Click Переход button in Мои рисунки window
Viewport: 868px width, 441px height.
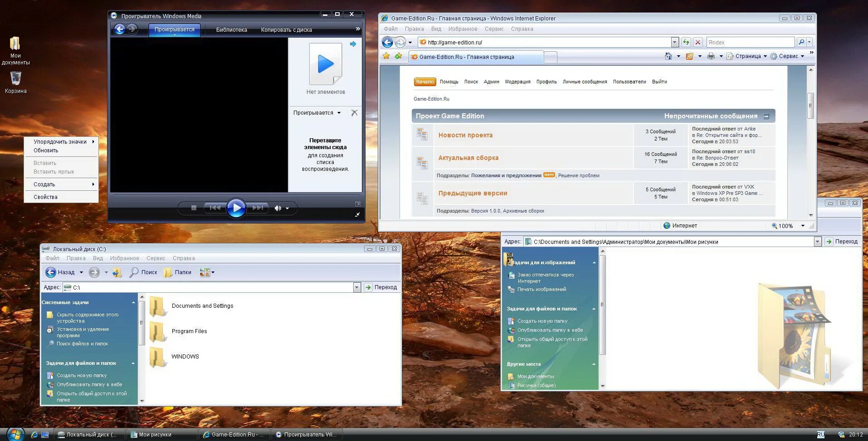[842, 242]
